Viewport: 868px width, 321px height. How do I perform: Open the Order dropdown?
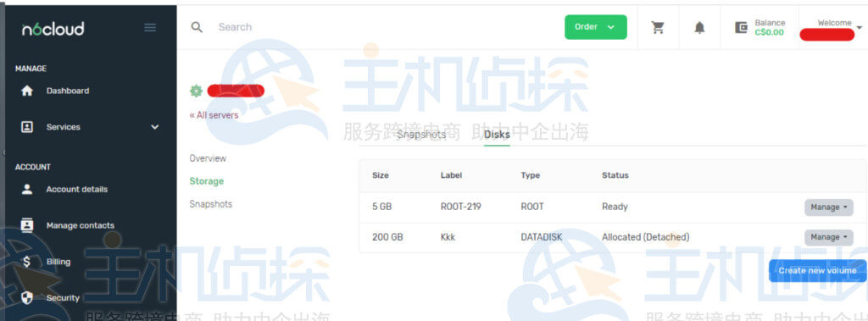[x=596, y=27]
